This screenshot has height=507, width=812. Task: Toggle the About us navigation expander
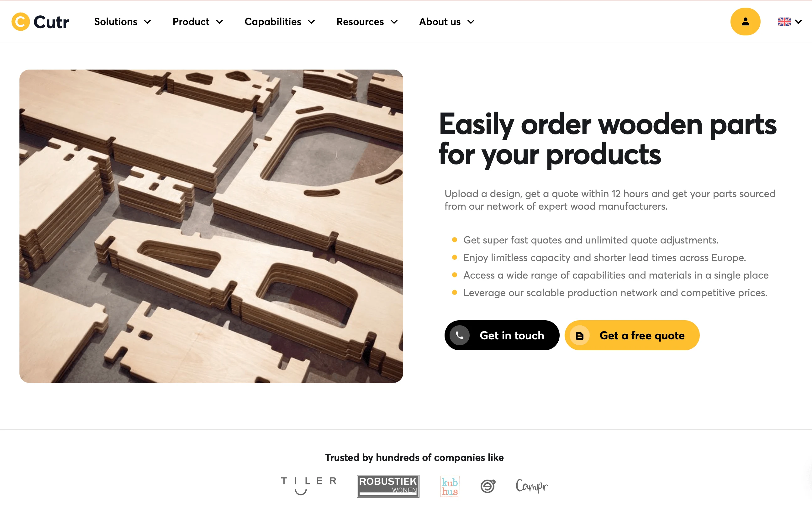[x=472, y=22]
